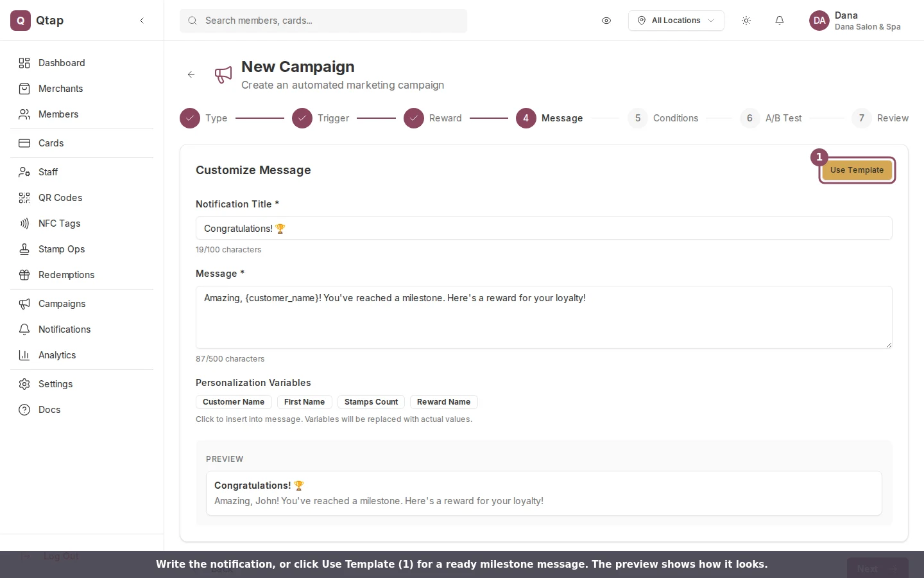924x578 pixels.
Task: Click the 19/100 characters counter
Action: tap(228, 250)
